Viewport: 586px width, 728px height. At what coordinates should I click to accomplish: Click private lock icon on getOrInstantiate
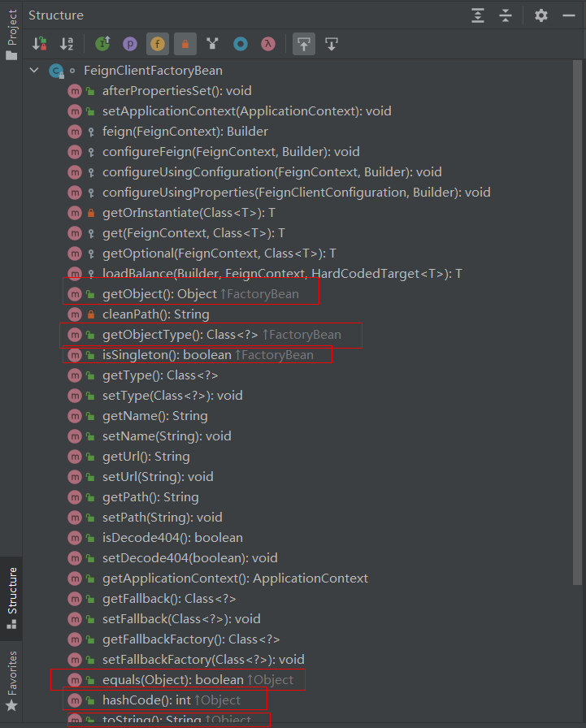91,213
